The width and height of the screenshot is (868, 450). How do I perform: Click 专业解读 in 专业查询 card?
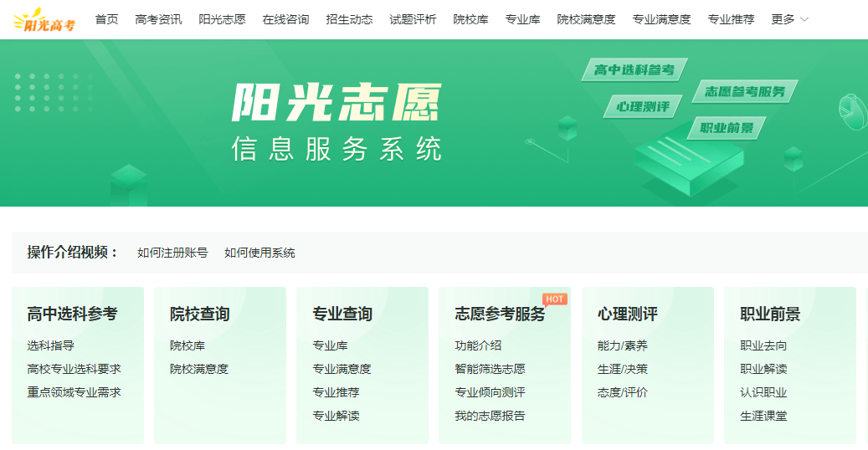pos(336,416)
